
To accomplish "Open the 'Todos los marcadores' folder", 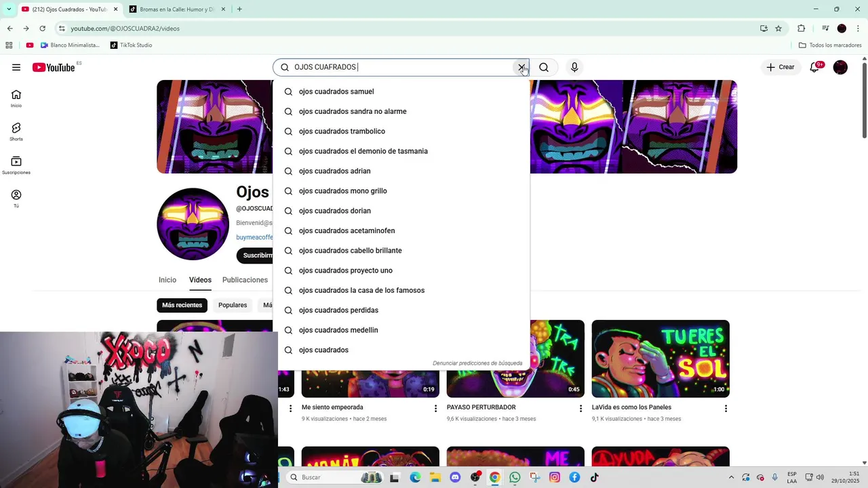I will pyautogui.click(x=830, y=45).
